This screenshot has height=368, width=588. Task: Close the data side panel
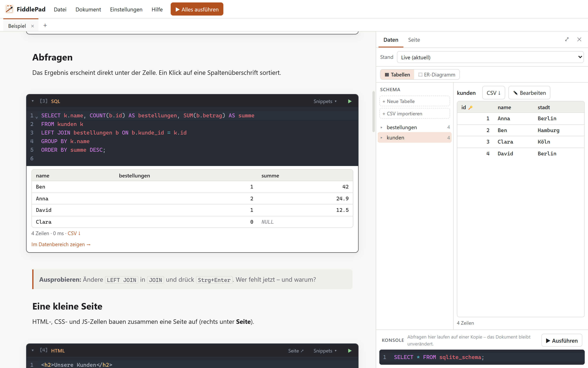[x=579, y=39]
